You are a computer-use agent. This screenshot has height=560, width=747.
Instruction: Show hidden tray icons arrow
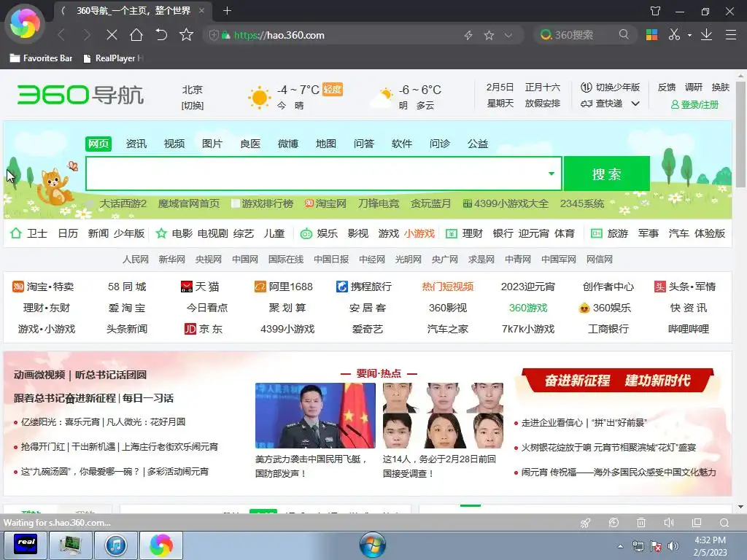tap(620, 546)
